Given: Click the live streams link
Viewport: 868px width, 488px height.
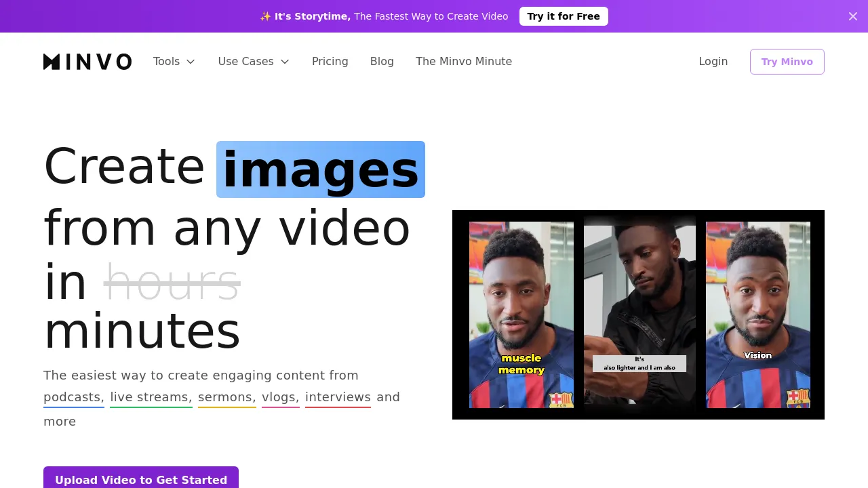Looking at the screenshot, I should click(x=151, y=397).
